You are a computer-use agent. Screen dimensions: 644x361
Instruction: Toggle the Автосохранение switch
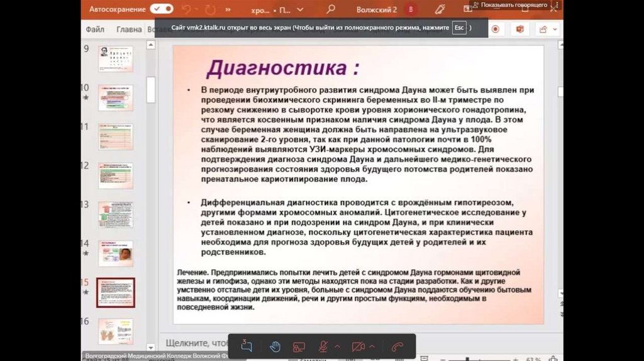click(x=162, y=9)
